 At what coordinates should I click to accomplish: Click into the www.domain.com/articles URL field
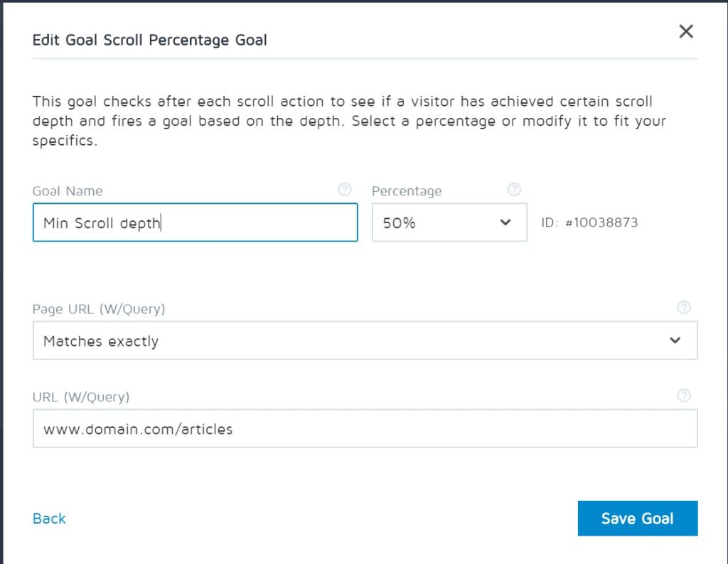click(x=365, y=429)
